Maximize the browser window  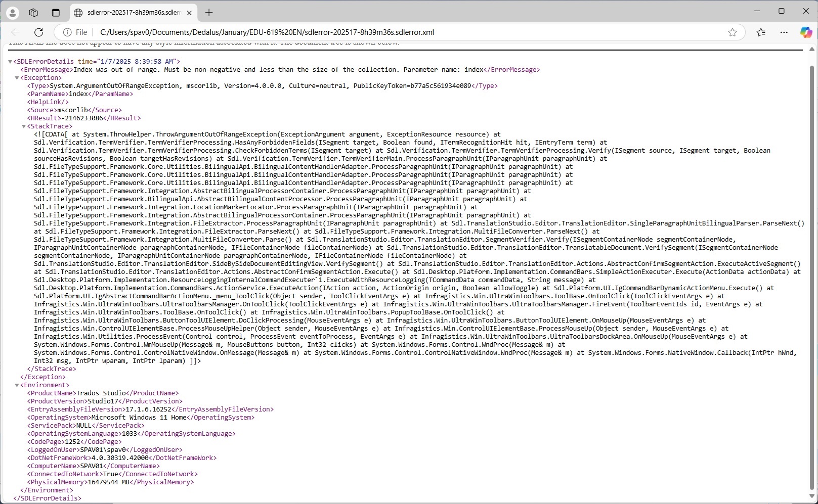(x=782, y=11)
